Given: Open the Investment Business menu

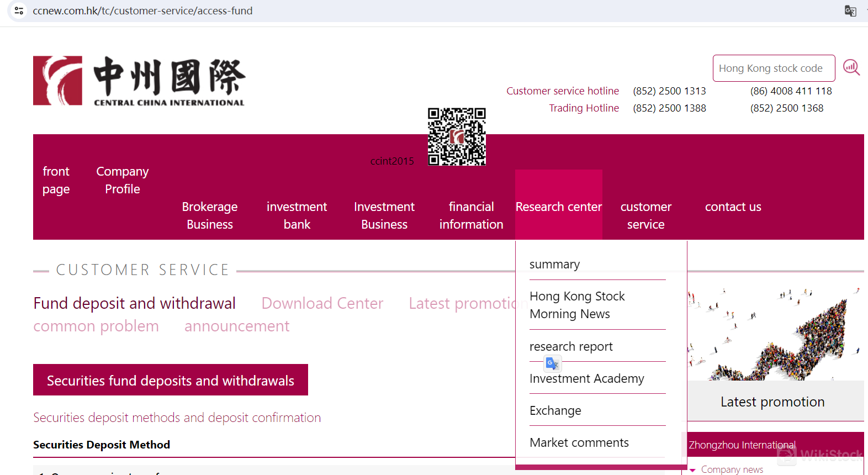Looking at the screenshot, I should 384,215.
